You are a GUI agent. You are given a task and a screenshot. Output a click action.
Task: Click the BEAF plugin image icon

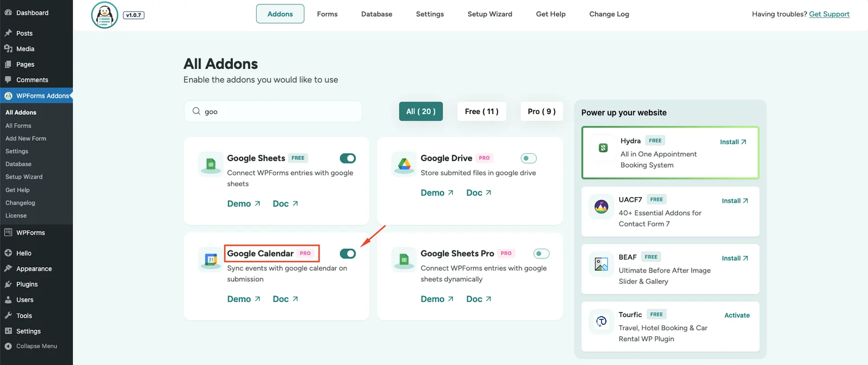pos(601,264)
